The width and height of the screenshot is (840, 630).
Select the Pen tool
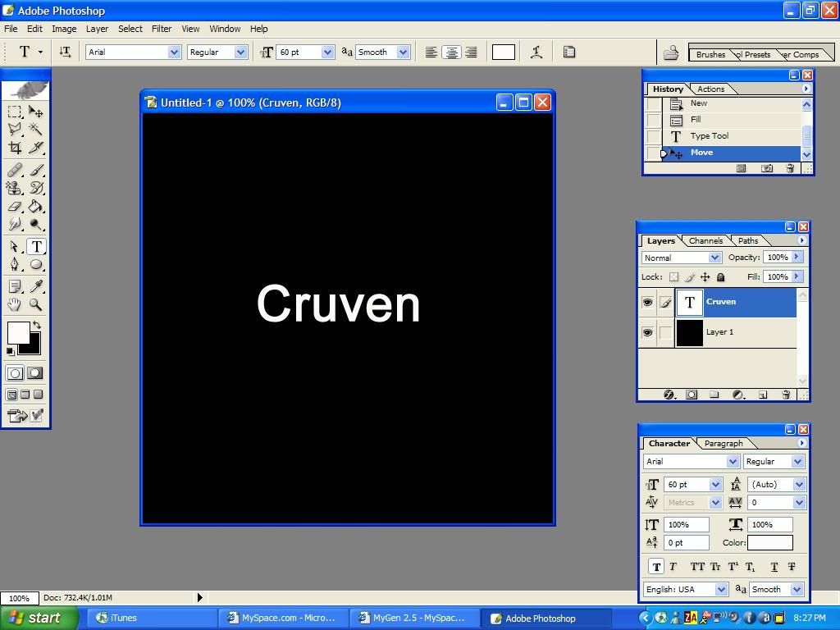pyautogui.click(x=15, y=264)
